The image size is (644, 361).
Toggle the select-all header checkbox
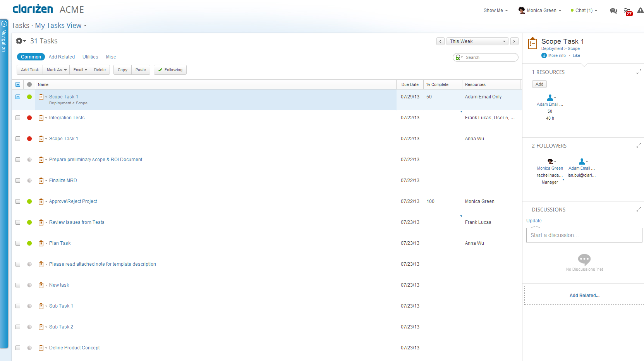coord(18,84)
